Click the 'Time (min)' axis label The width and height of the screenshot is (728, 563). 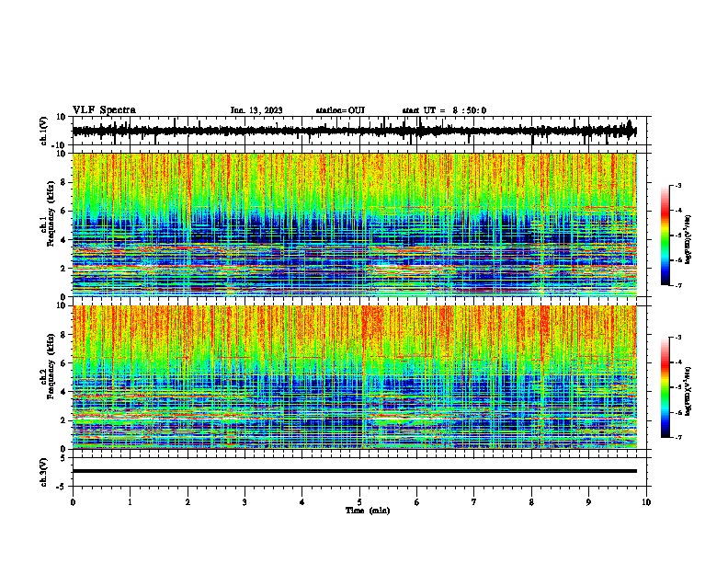pos(368,511)
